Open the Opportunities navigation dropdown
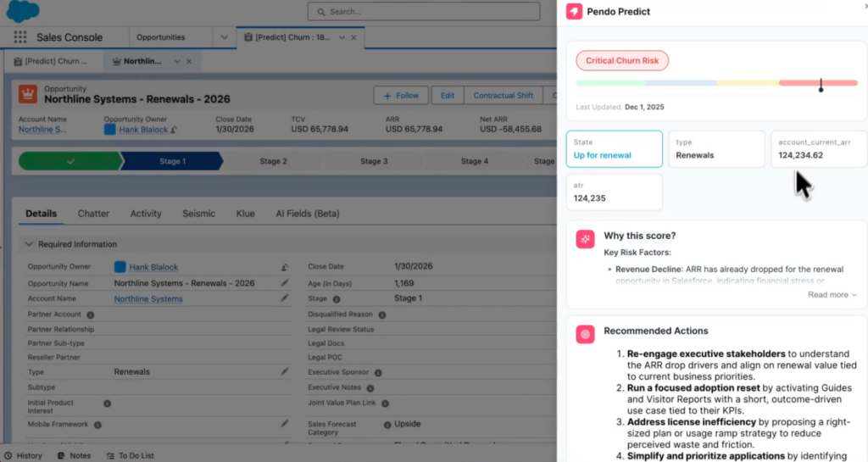 point(224,37)
